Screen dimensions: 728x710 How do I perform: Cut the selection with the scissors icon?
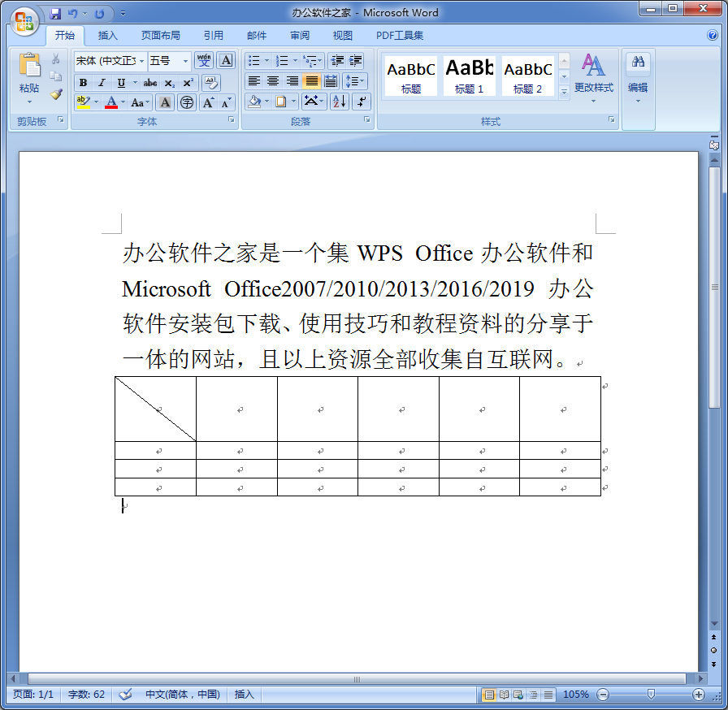coord(56,58)
